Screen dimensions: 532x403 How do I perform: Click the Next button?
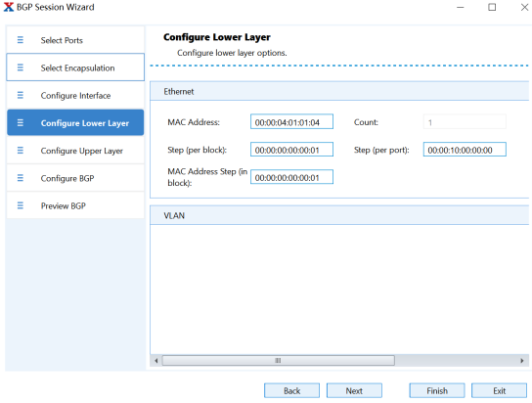354,391
